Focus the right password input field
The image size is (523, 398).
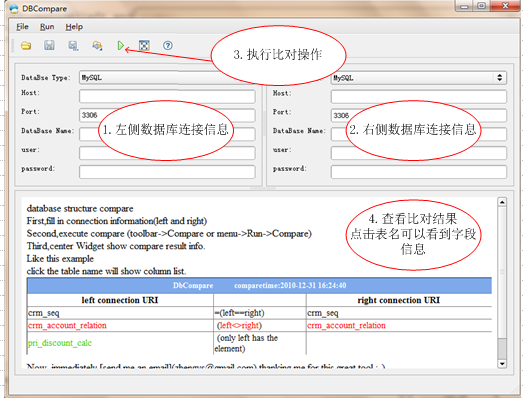pos(419,172)
